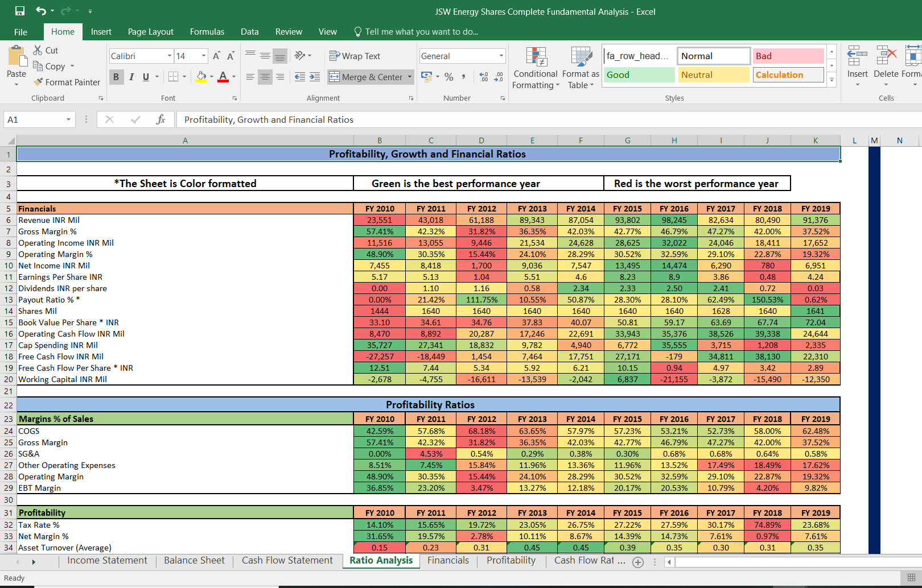Toggle Italic formatting
Image resolution: width=922 pixels, height=588 pixels.
point(131,77)
